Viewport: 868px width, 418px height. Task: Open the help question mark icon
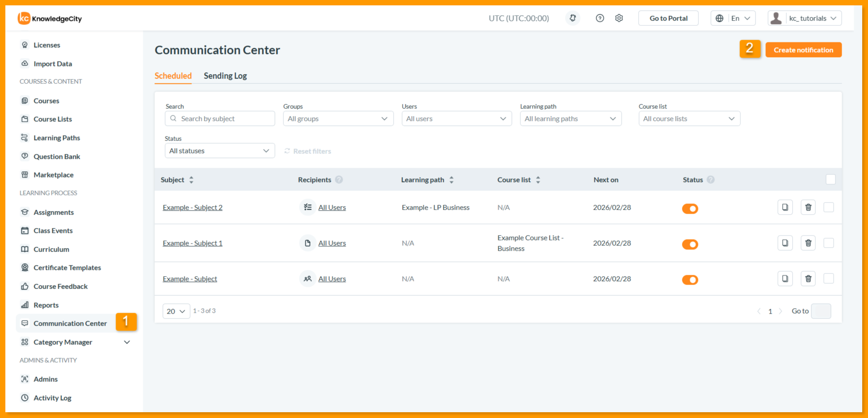pos(600,18)
